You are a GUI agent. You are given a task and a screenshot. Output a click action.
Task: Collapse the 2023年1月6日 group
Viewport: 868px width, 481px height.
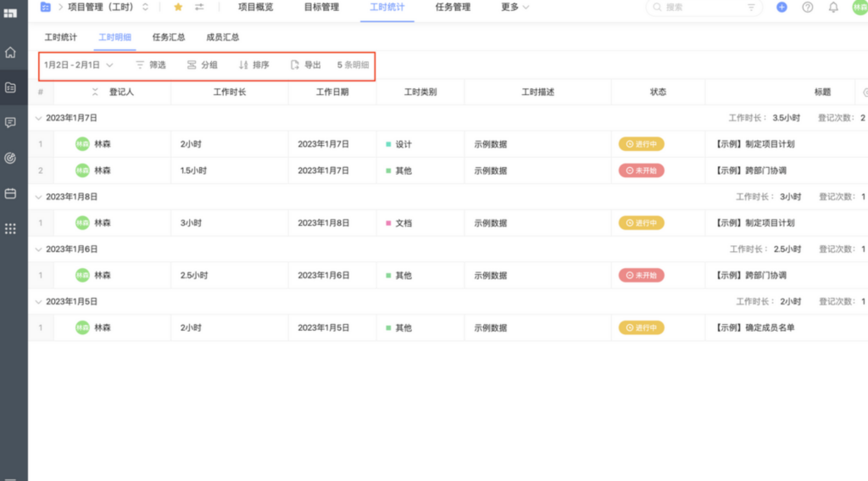click(x=38, y=249)
